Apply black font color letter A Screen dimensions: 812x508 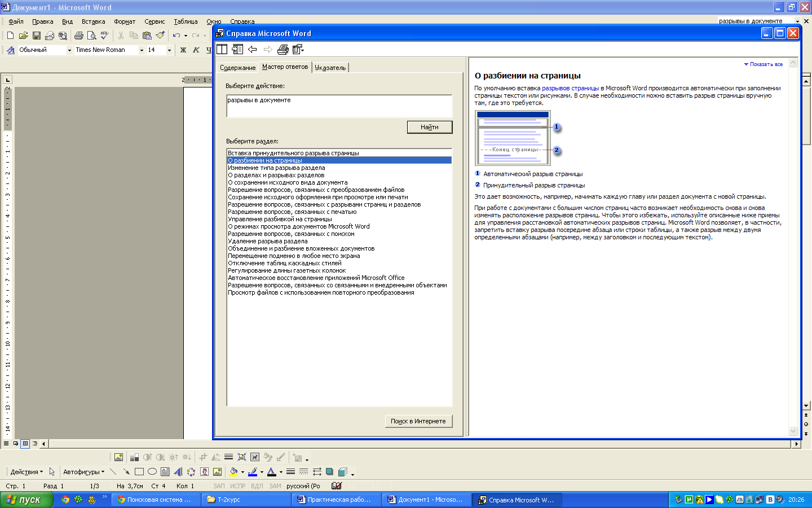tap(272, 472)
